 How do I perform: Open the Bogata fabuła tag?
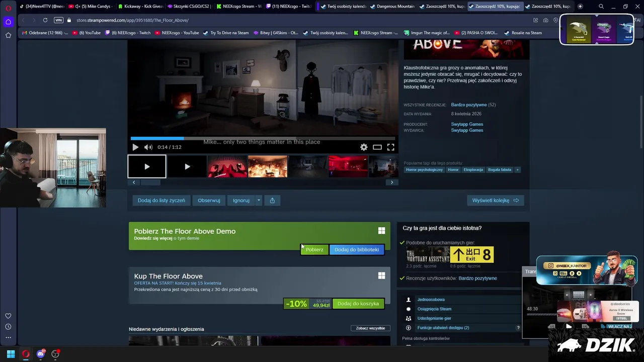coord(500,170)
